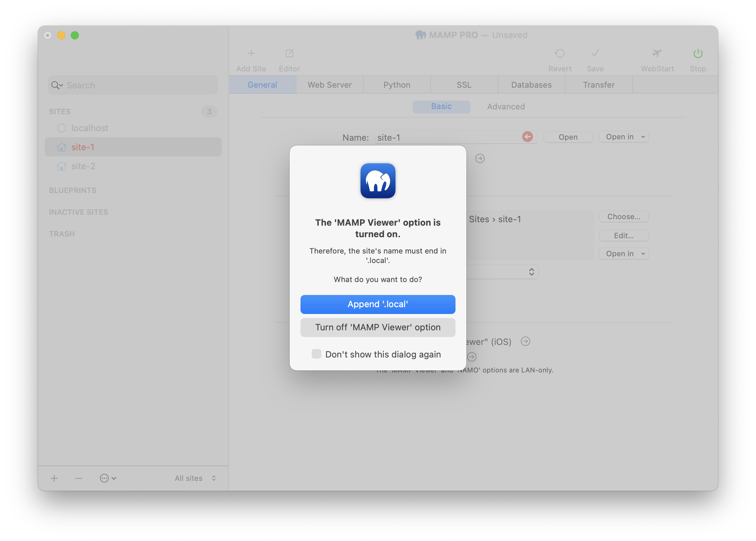756x541 pixels.
Task: Click the search magnifier icon
Action: [56, 85]
